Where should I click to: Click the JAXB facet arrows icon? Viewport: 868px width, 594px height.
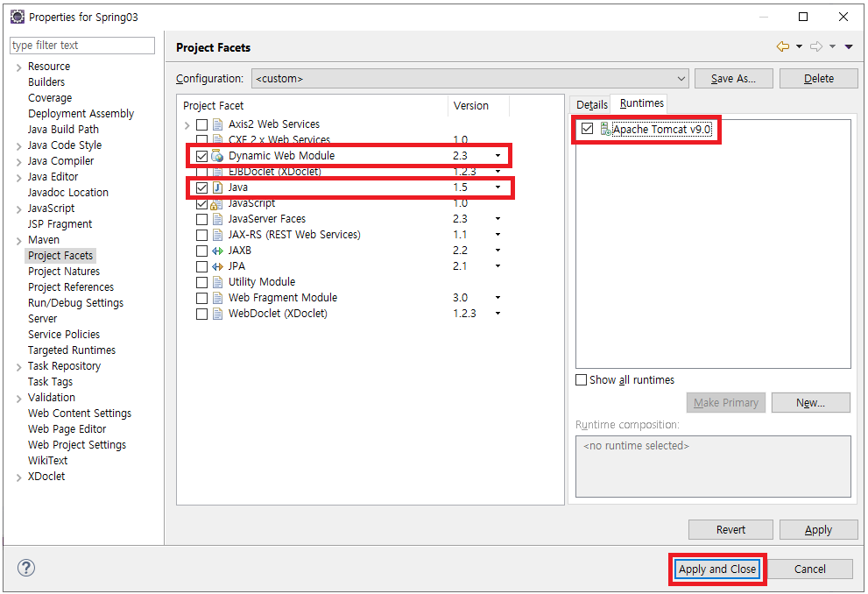coord(217,251)
